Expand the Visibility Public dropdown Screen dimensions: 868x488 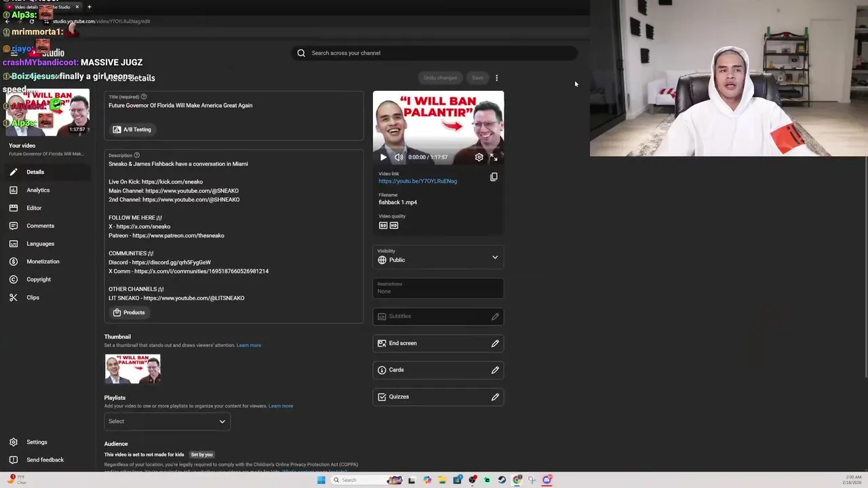pos(438,258)
